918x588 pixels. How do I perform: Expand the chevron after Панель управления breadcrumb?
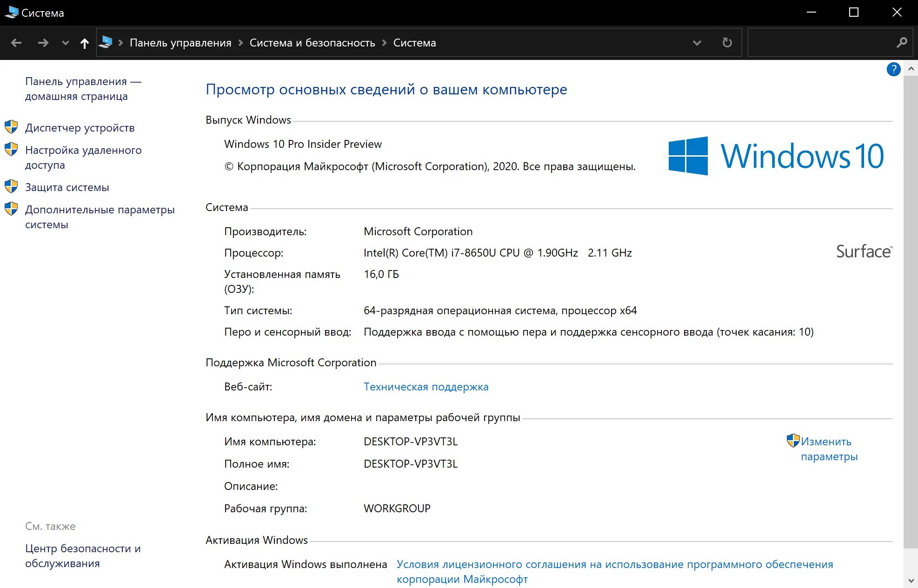(240, 43)
